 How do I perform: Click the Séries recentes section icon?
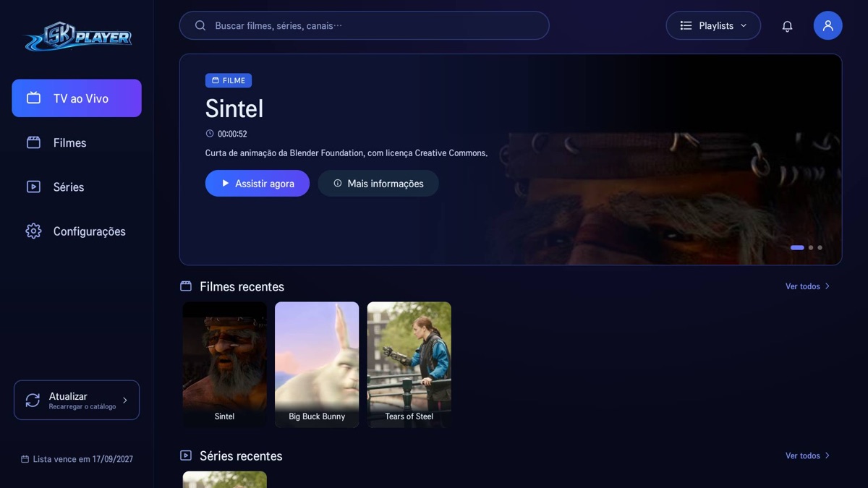coord(186,455)
